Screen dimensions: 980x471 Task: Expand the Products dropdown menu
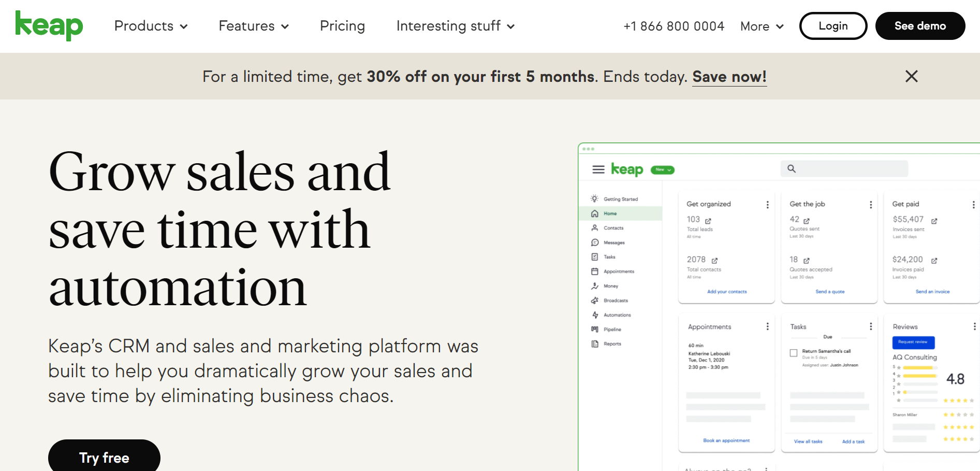pos(151,26)
